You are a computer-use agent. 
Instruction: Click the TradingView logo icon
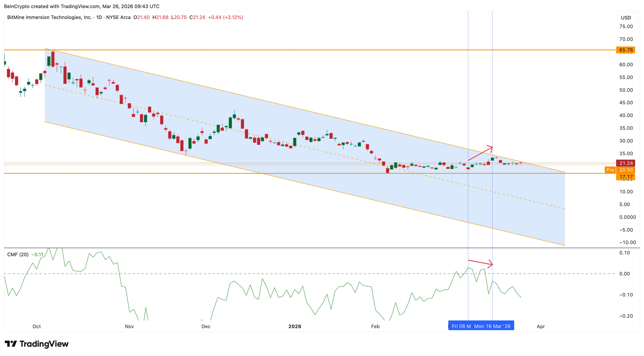tap(11, 344)
